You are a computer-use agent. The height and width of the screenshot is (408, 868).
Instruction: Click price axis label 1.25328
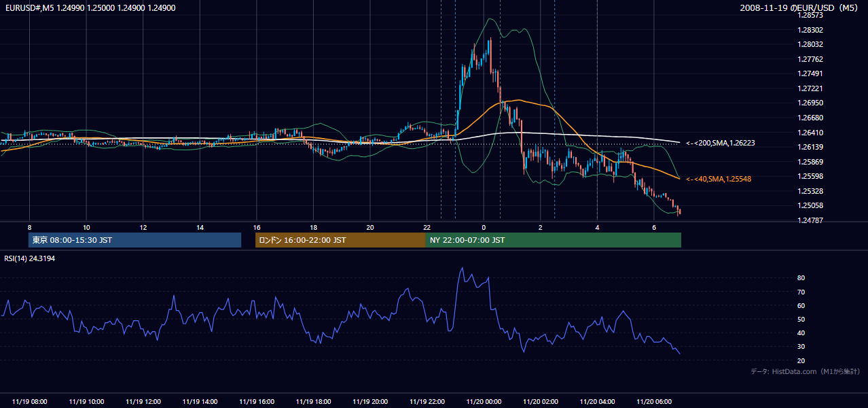tap(812, 191)
